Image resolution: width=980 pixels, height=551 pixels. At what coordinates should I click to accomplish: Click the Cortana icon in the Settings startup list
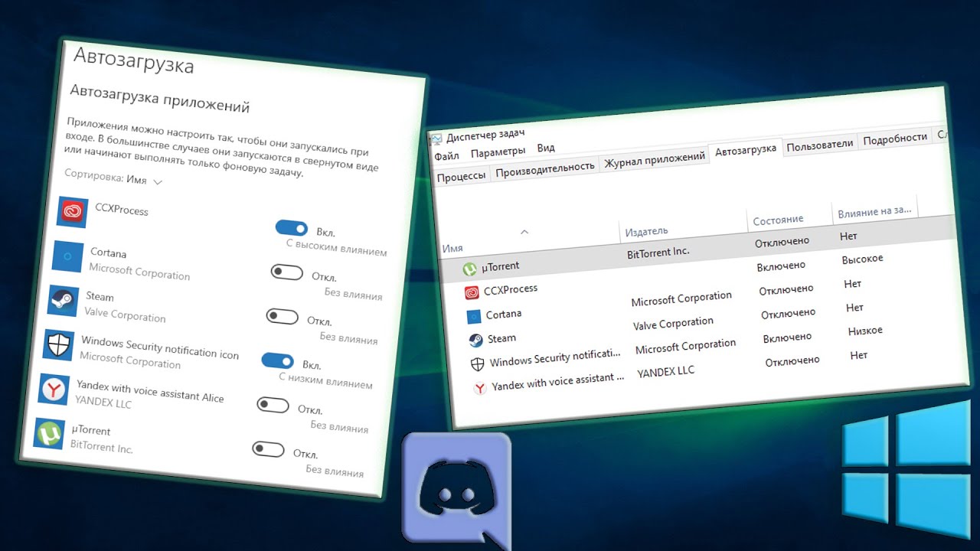coord(67,256)
